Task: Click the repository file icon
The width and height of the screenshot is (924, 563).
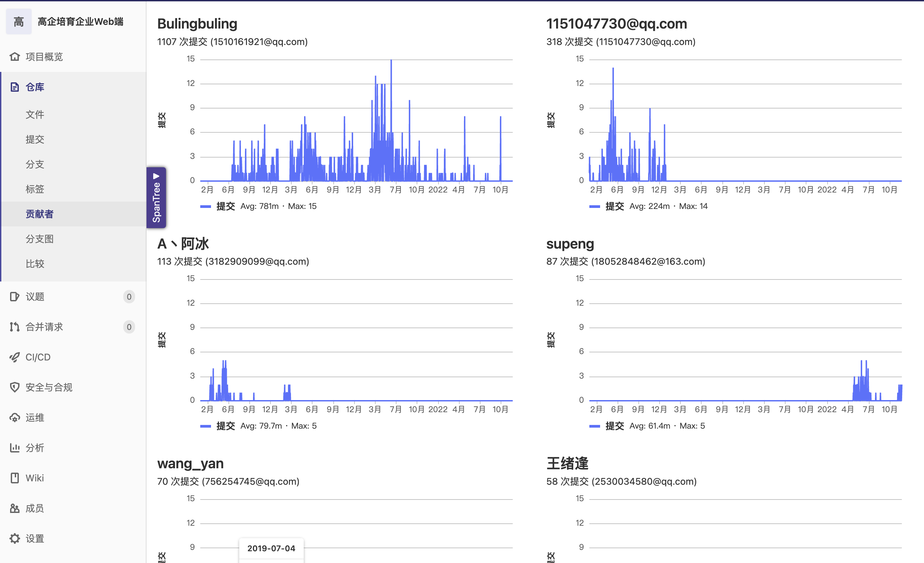Action: [x=15, y=87]
